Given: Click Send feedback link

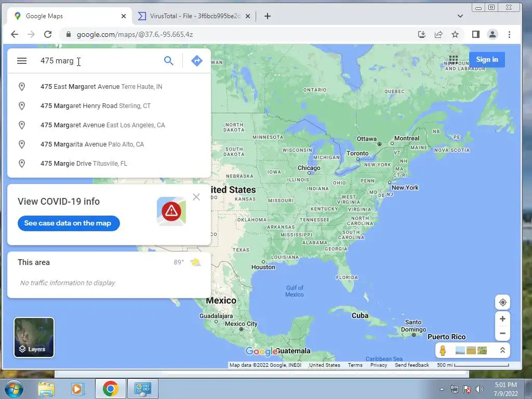Looking at the screenshot, I should pyautogui.click(x=412, y=365).
